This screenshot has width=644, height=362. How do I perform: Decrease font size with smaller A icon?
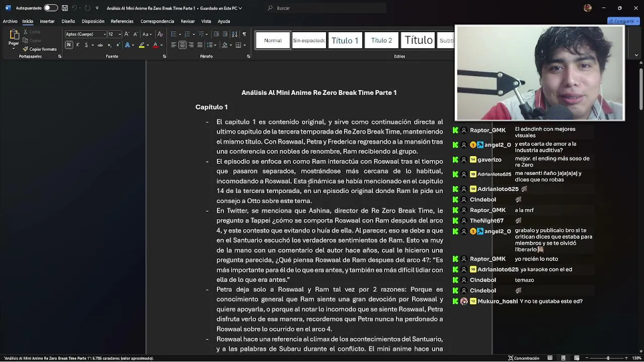(x=135, y=34)
